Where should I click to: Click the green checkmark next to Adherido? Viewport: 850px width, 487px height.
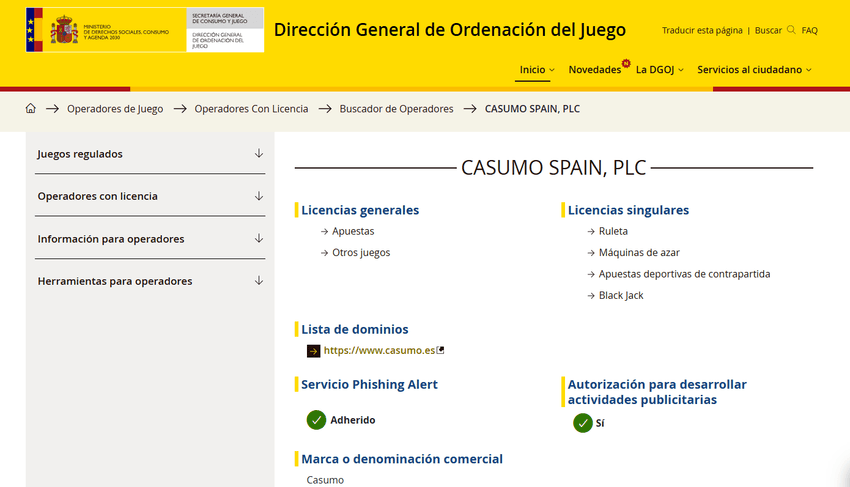tap(316, 420)
